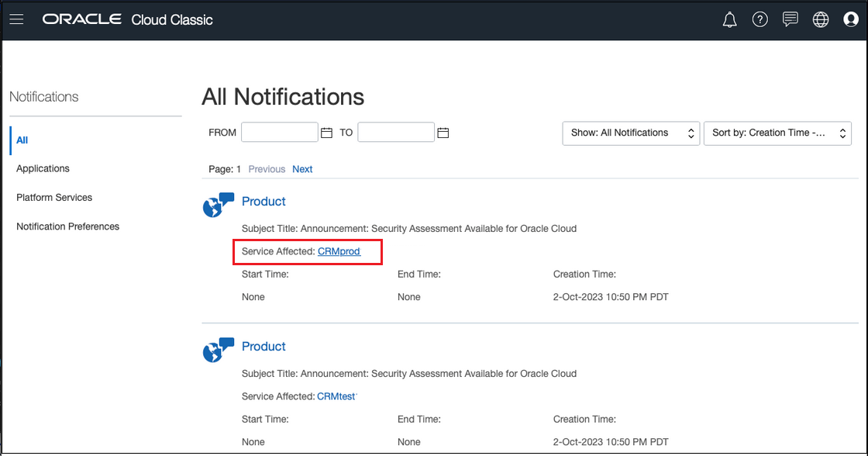Click the second Product notification icon
Image resolution: width=868 pixels, height=456 pixels.
click(x=217, y=350)
